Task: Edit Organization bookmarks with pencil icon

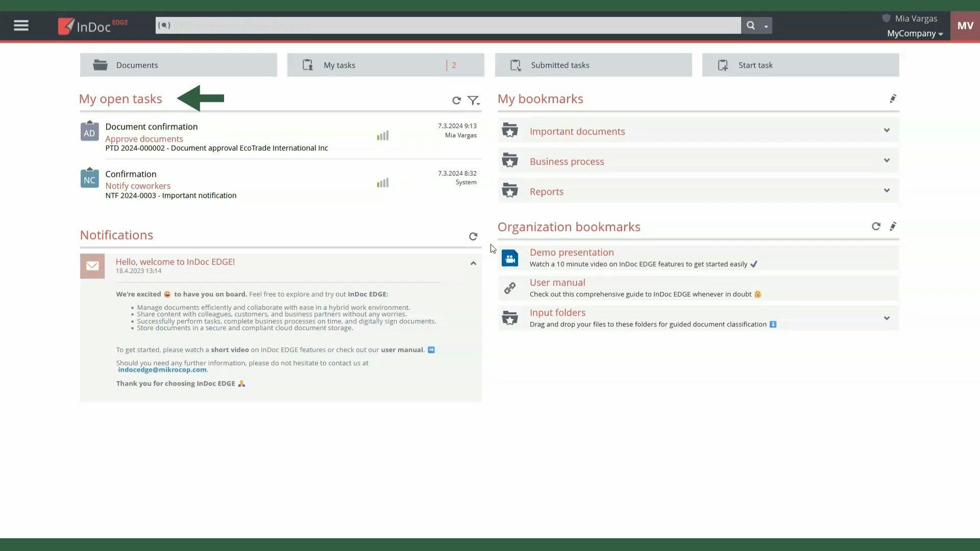Action: (x=893, y=226)
